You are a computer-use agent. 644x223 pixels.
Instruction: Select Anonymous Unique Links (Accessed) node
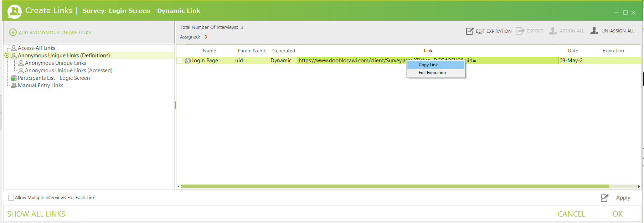[x=68, y=71]
